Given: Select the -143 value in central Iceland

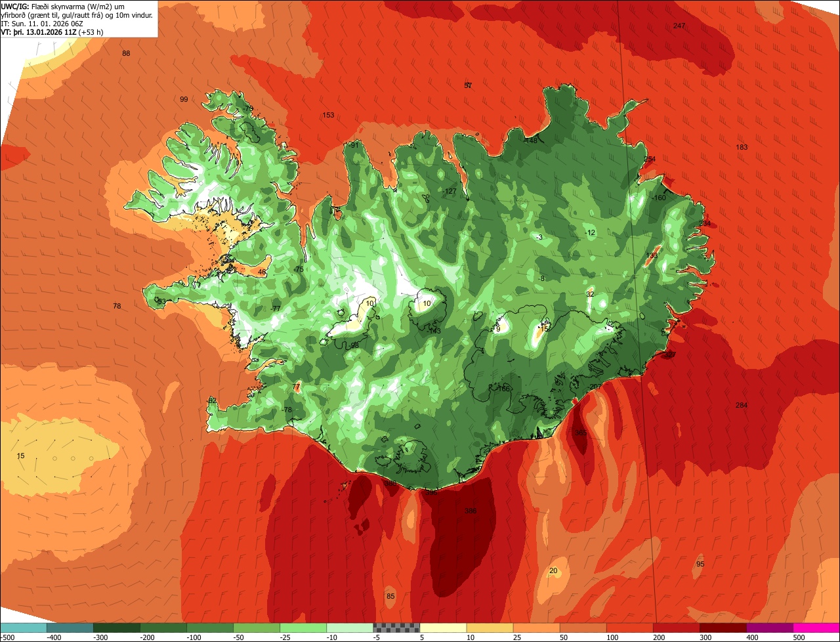Looking at the screenshot, I should (434, 331).
